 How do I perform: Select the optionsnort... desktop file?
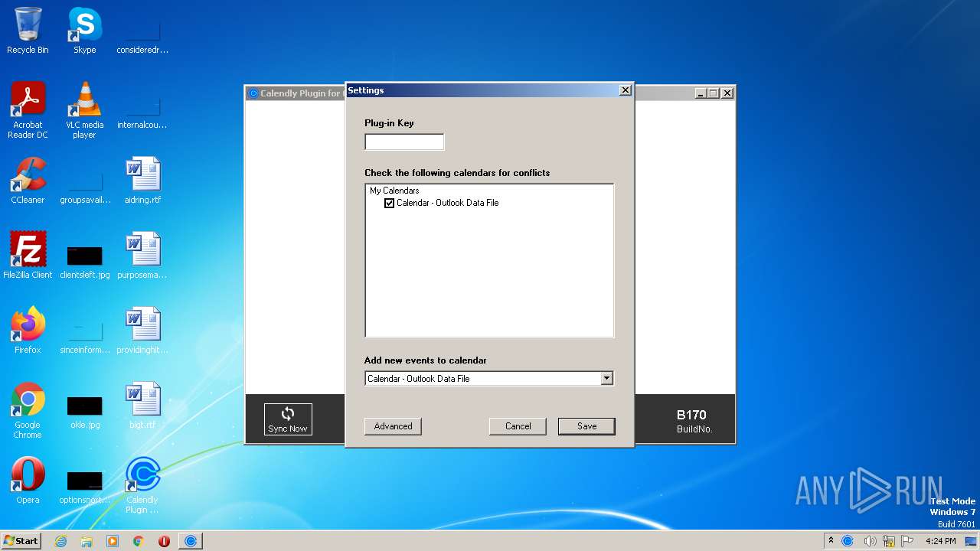84,485
